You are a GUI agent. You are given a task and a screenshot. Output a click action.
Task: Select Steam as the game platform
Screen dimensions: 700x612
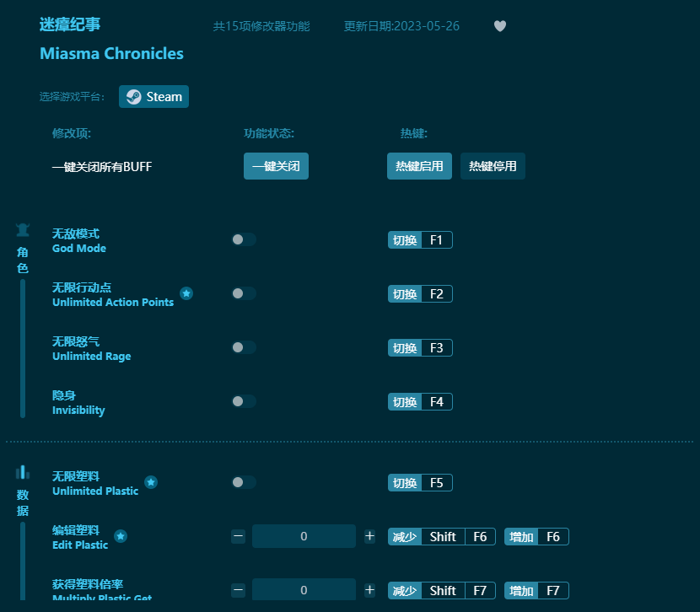[153, 96]
